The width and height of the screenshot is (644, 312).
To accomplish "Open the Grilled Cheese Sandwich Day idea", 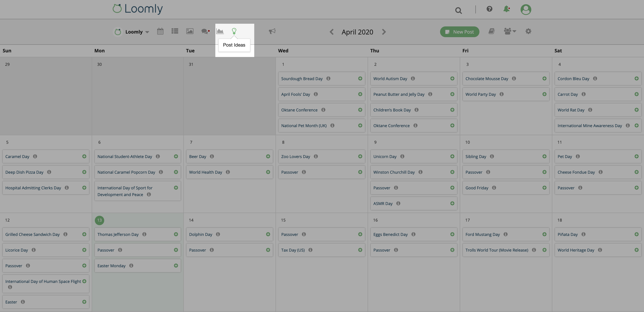I will pyautogui.click(x=46, y=234).
